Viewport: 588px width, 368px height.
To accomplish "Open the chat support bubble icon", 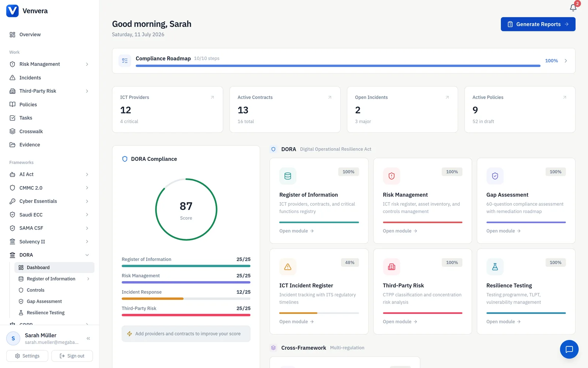I will tap(569, 349).
